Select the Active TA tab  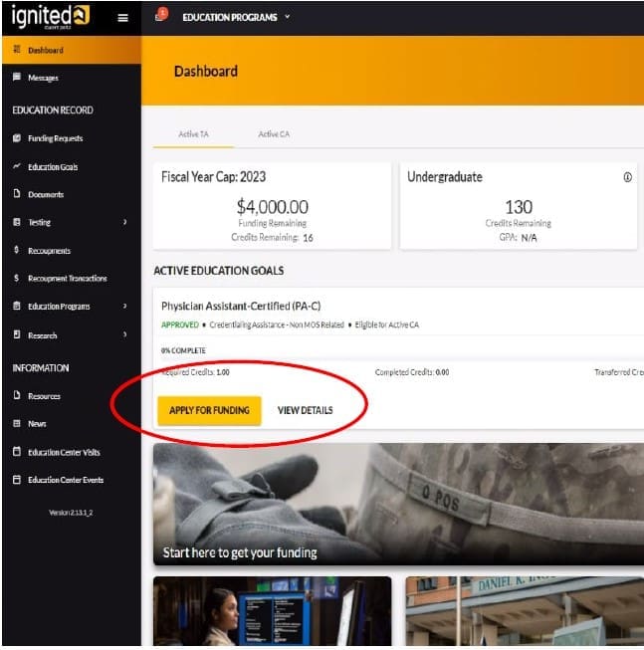(193, 134)
